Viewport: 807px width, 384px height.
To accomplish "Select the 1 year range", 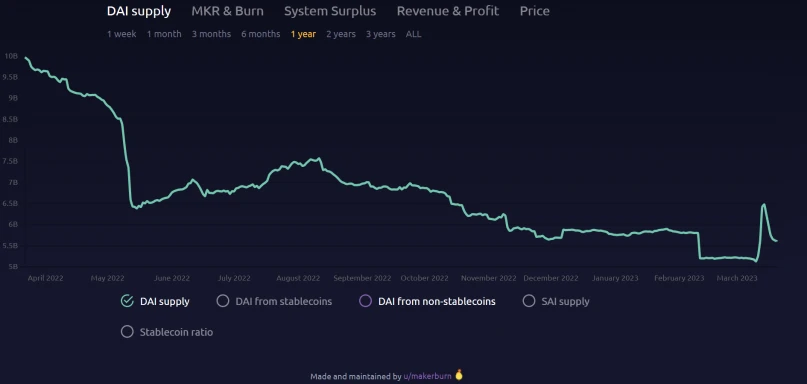I will pos(303,34).
